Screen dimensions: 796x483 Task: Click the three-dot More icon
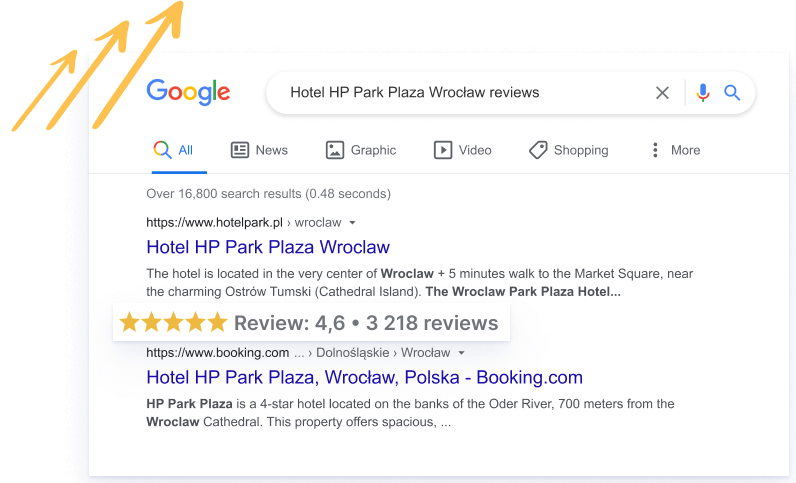tap(655, 150)
